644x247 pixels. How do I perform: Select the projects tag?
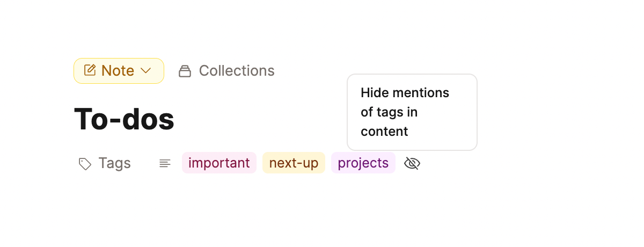[x=363, y=163]
